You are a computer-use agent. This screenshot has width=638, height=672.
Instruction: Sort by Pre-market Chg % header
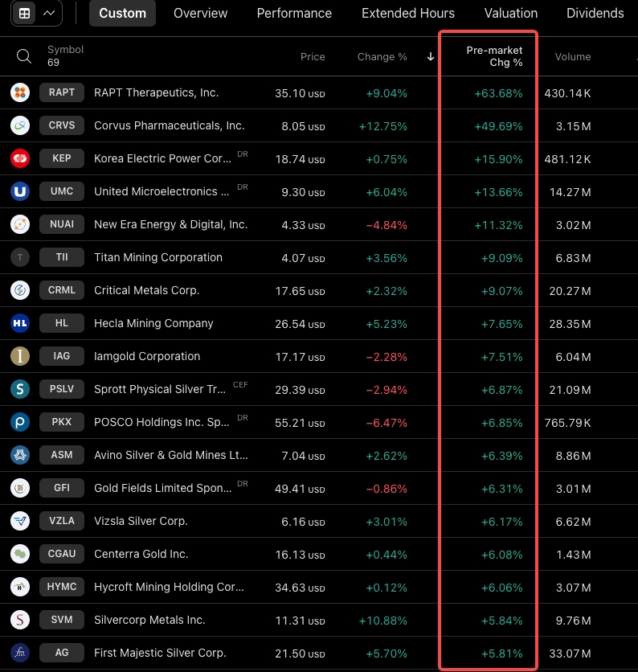pos(494,56)
